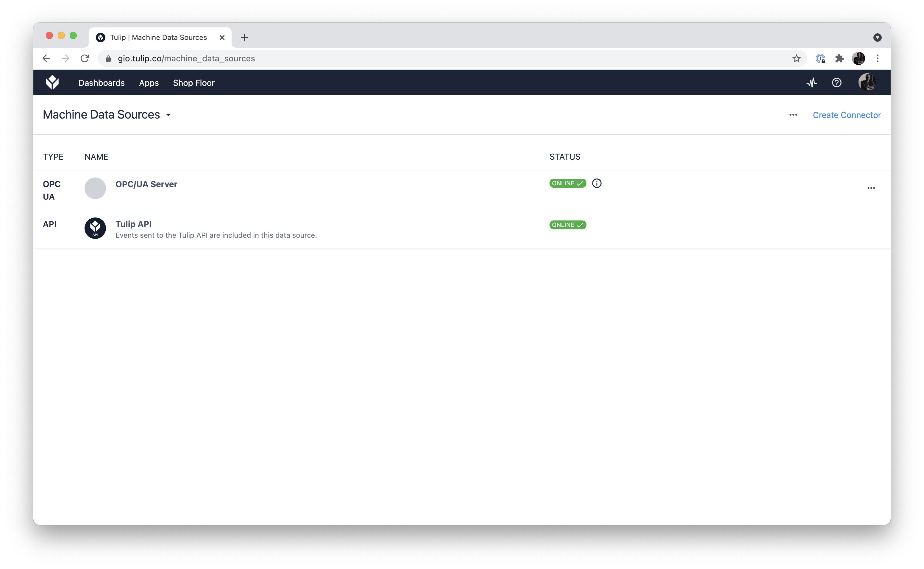The width and height of the screenshot is (924, 569).
Task: Click the ONLINE badge for OPC/UA Server
Action: [568, 183]
